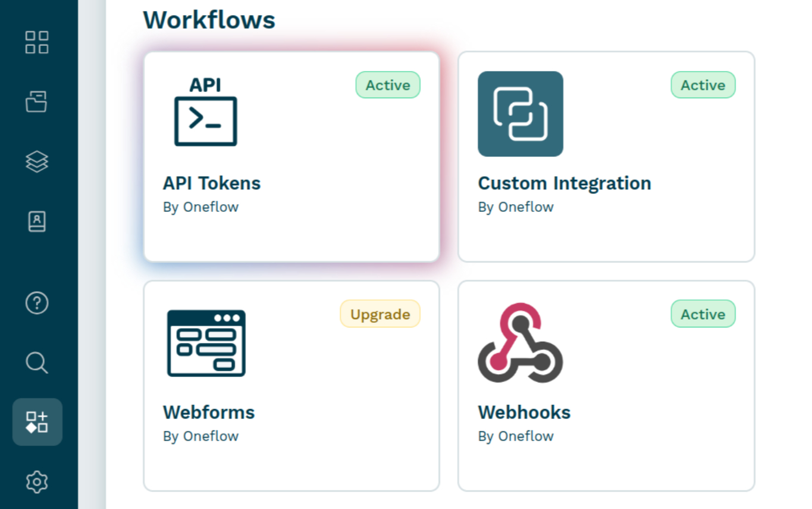Open the address book contacts icon
The width and height of the screenshot is (812, 509).
[x=37, y=221]
